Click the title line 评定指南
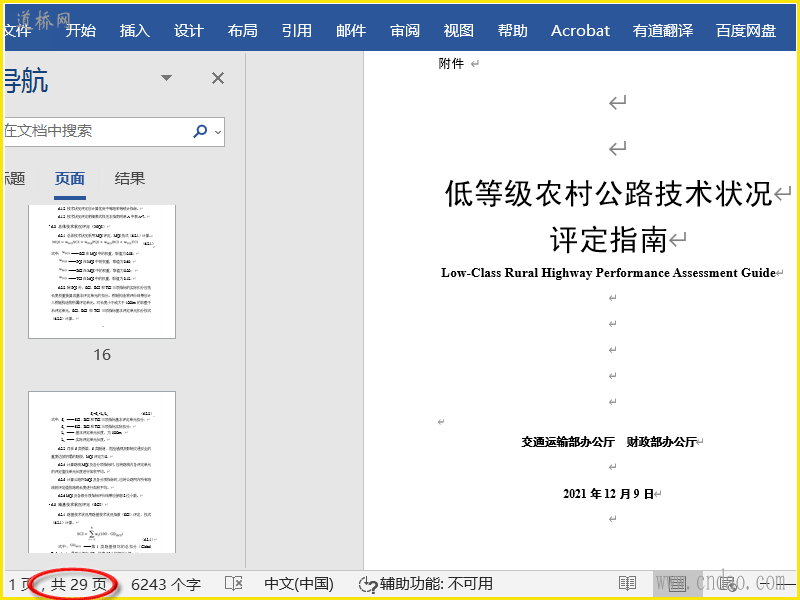 pos(608,240)
